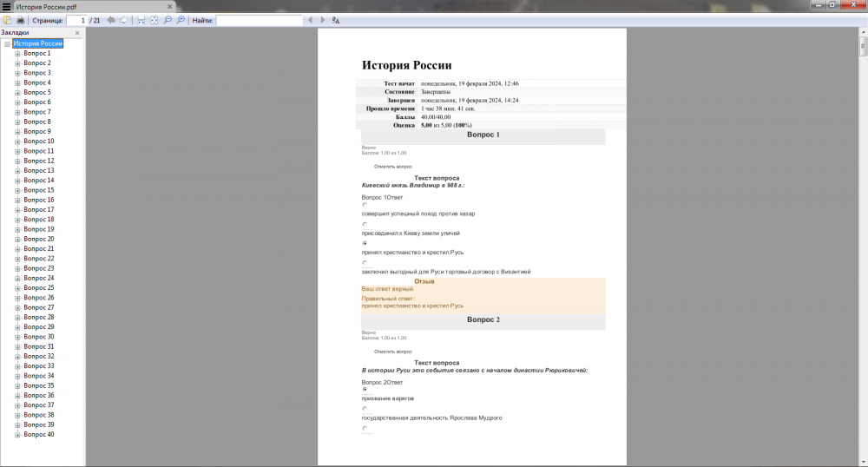Image resolution: width=868 pixels, height=467 pixels.
Task: Expand the Вопрос 1 bookmark node
Action: [17, 54]
